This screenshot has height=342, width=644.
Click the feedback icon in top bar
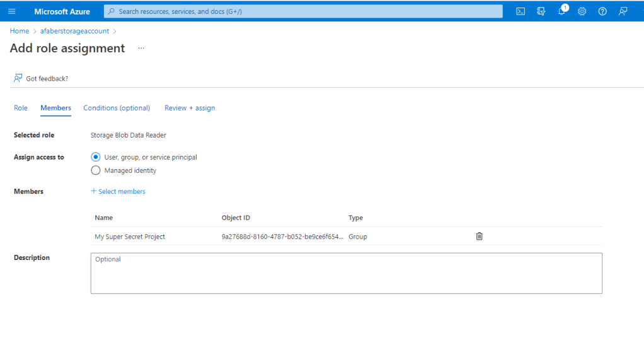tap(623, 11)
